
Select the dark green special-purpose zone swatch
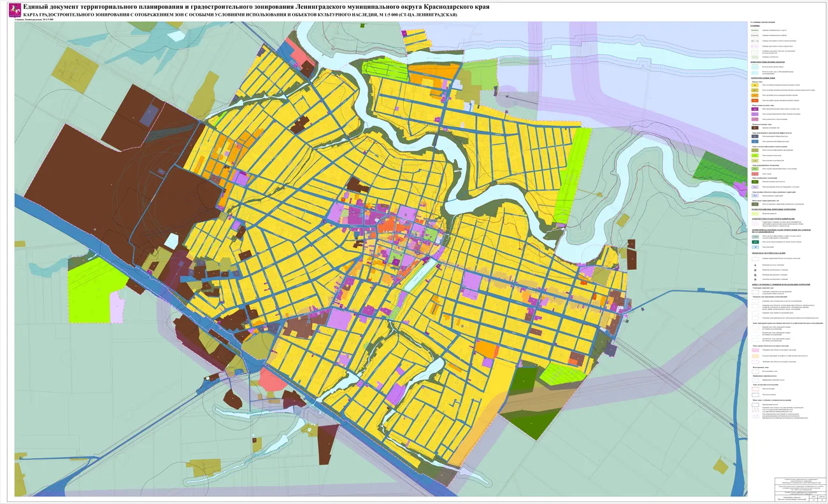(755, 182)
